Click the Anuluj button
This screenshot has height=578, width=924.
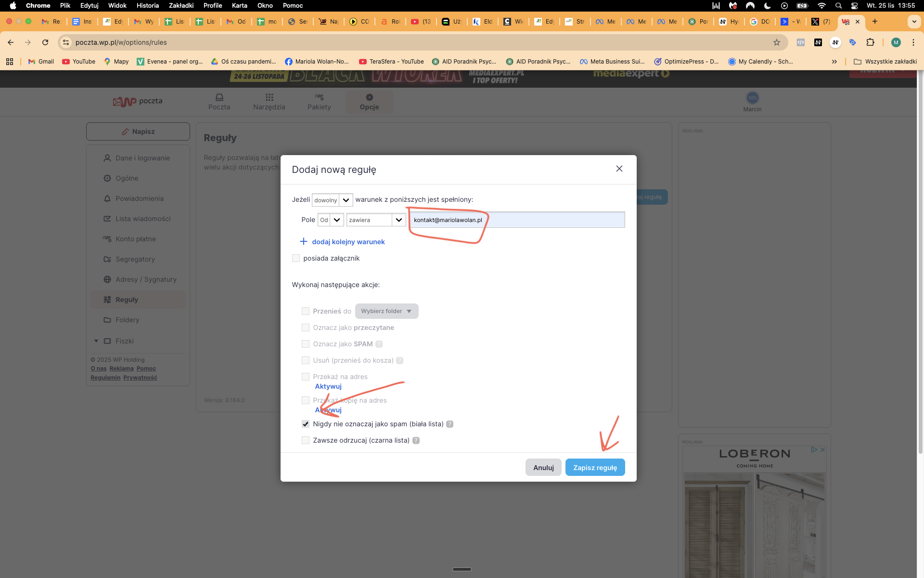click(x=543, y=467)
